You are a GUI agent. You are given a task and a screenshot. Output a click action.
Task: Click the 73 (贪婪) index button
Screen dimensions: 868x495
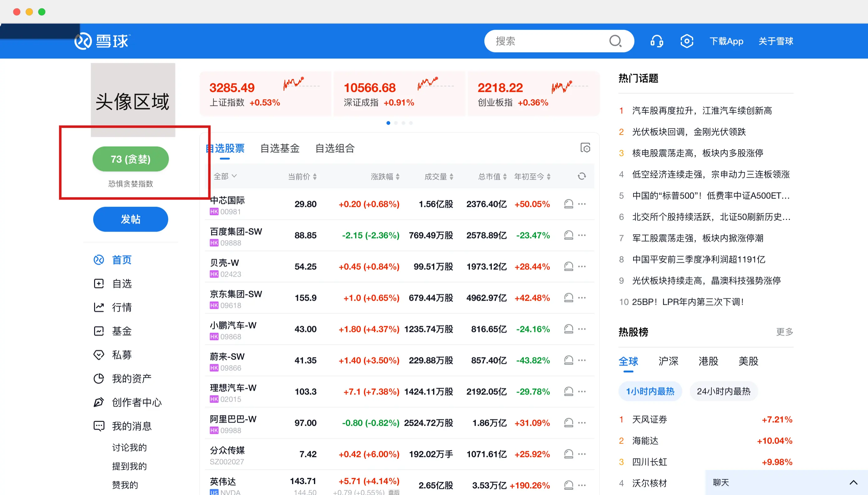click(130, 159)
